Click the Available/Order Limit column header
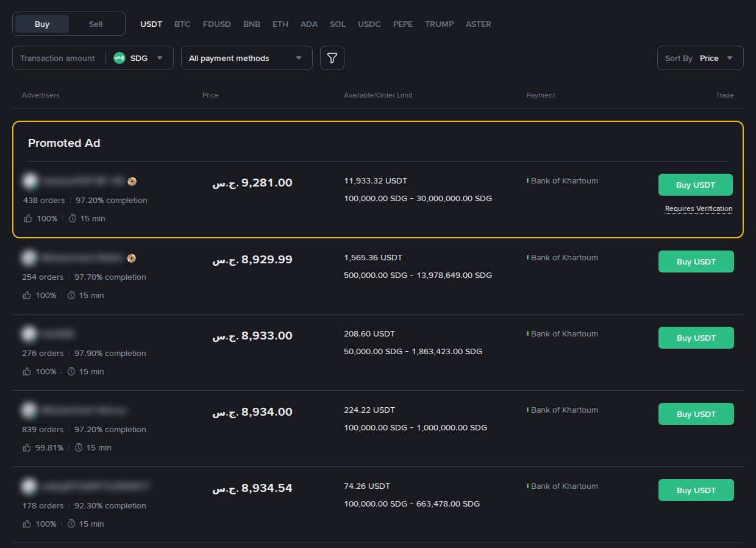 coord(378,95)
